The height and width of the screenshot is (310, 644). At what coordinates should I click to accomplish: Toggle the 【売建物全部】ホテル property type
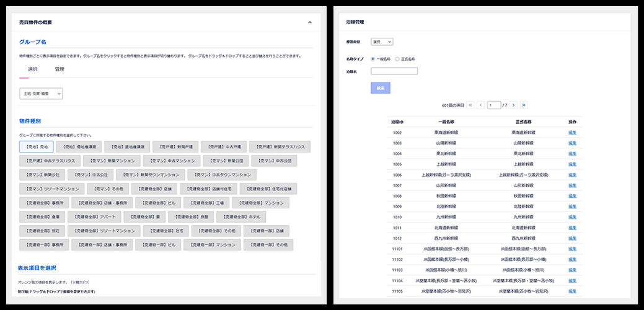tap(244, 217)
